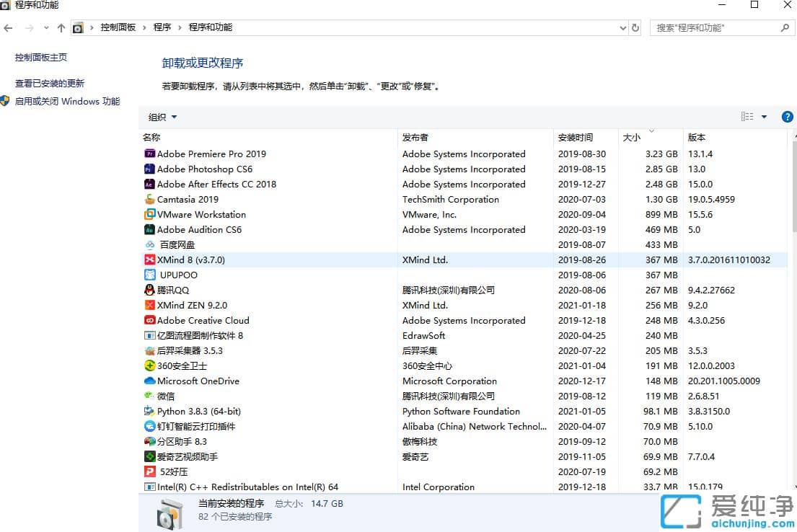Screen dimensions: 797x532
Task: Select the Adobe Premiere Pro 2019 icon
Action: coord(149,154)
